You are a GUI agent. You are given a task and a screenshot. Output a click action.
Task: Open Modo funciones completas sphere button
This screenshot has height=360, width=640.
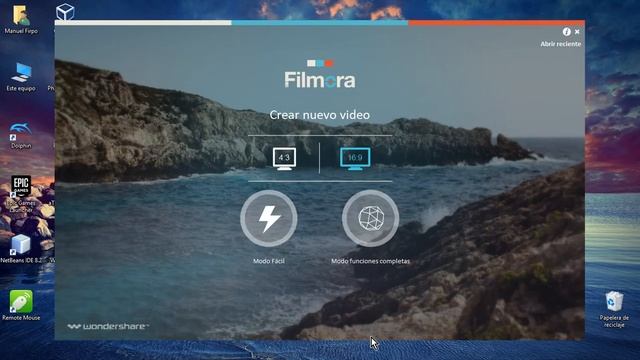pyautogui.click(x=371, y=218)
